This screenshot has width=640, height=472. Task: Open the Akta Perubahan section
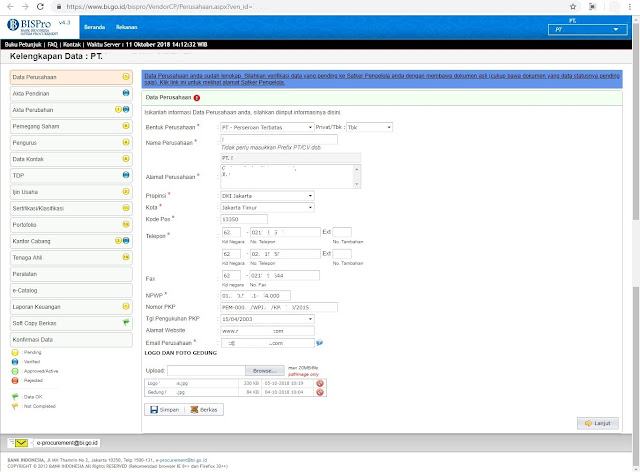click(71, 110)
